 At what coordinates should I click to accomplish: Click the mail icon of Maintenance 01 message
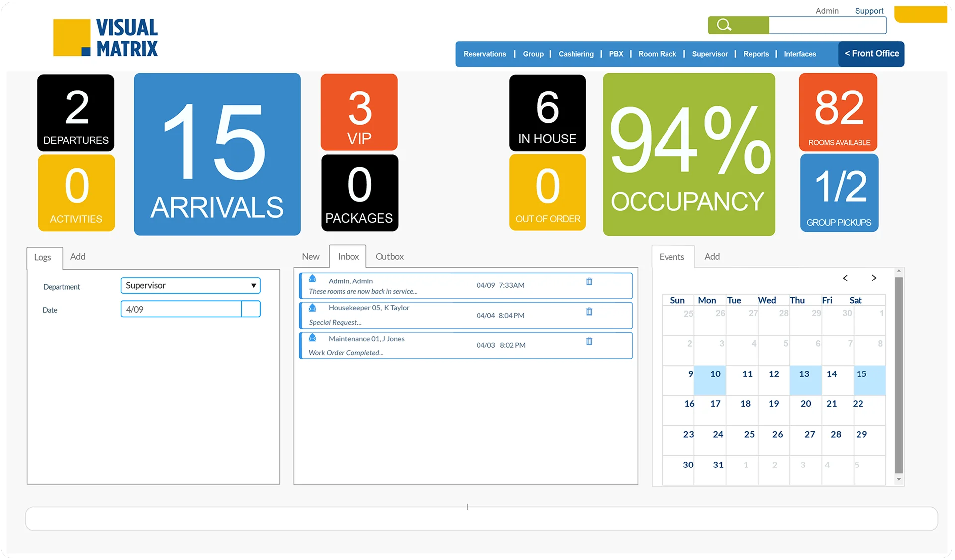coord(312,338)
